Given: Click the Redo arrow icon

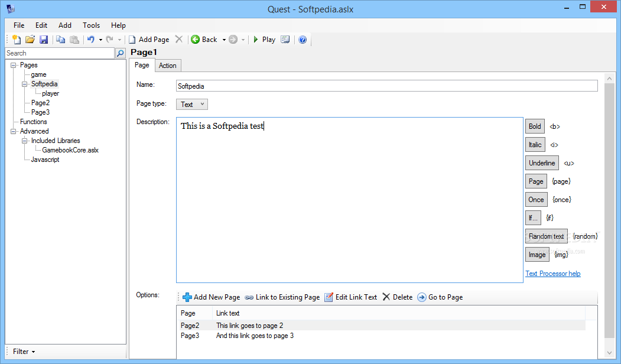Looking at the screenshot, I should pyautogui.click(x=110, y=39).
